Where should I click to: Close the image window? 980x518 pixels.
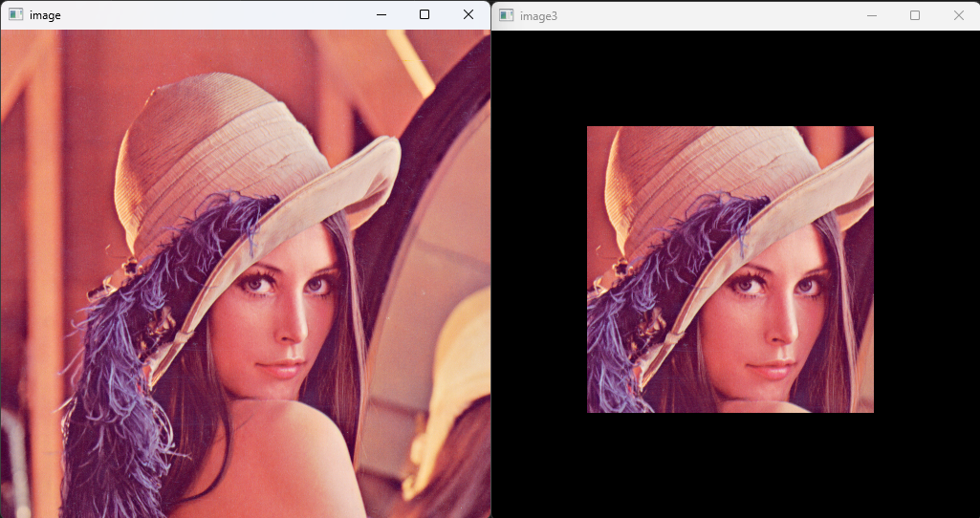click(468, 15)
